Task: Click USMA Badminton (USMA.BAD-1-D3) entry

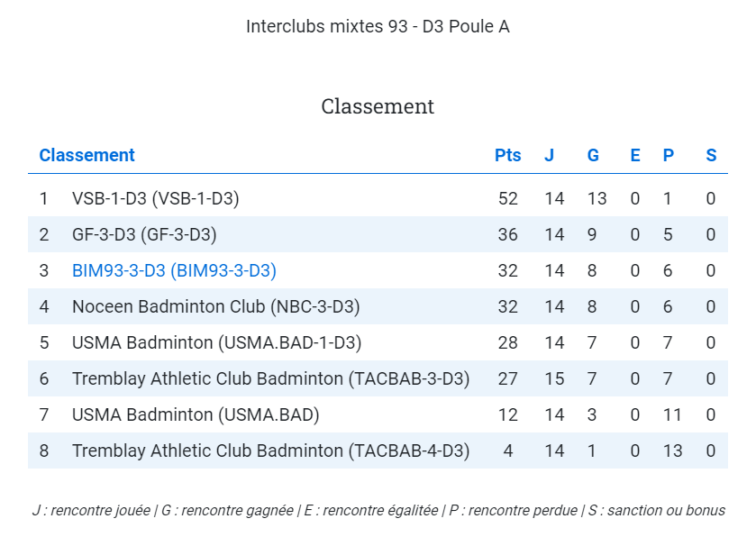Action: [x=216, y=342]
